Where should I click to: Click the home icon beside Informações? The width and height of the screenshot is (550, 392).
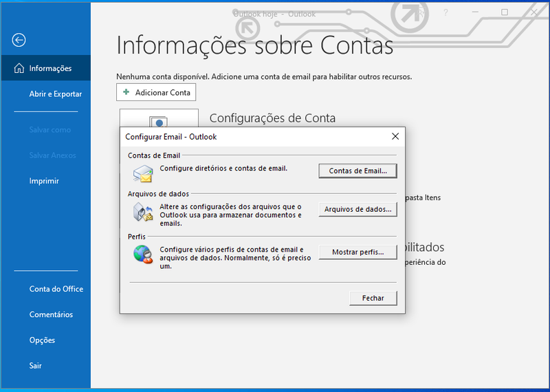click(19, 69)
